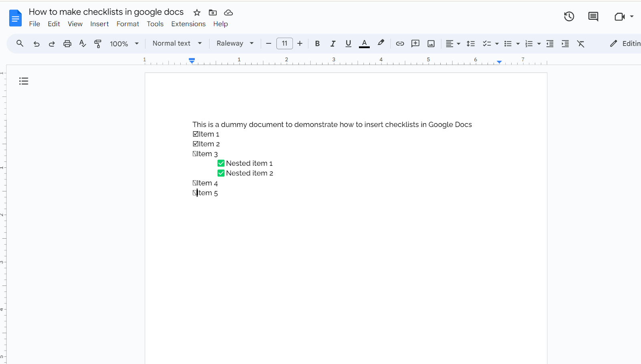641x364 pixels.
Task: Undo the last action
Action: tap(36, 43)
